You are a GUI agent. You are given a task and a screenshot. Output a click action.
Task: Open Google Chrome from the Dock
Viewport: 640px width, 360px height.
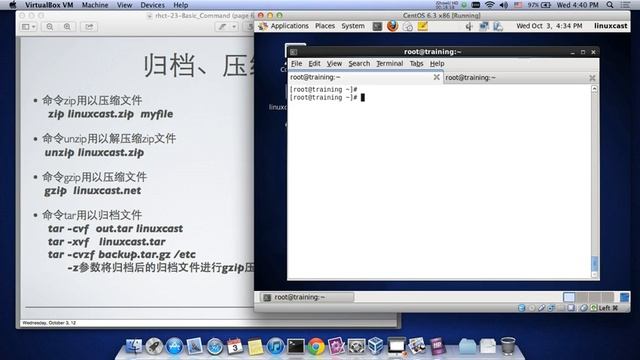[x=316, y=346]
